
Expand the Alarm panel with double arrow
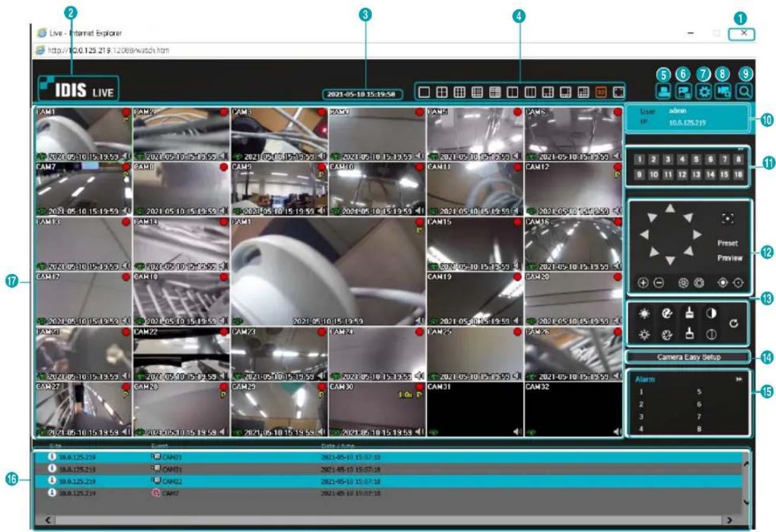pos(739,379)
